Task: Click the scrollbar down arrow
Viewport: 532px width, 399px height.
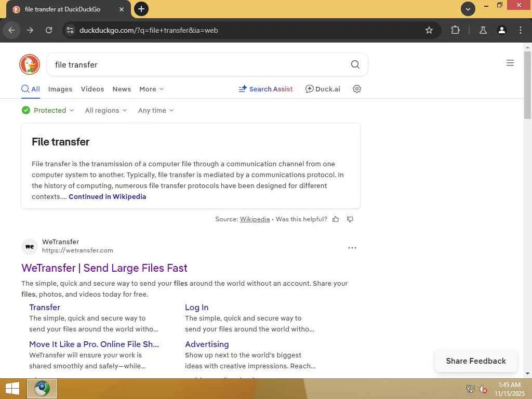Action: 527,374
